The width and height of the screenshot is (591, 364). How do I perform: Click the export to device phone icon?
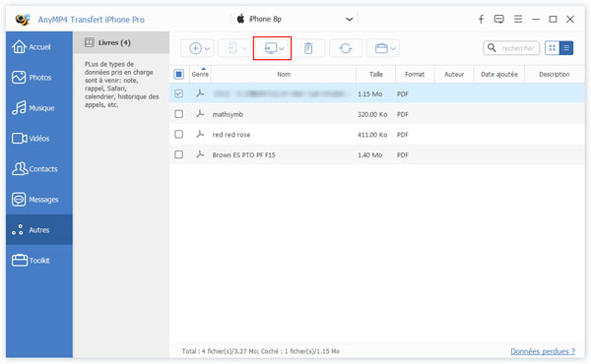[x=232, y=48]
